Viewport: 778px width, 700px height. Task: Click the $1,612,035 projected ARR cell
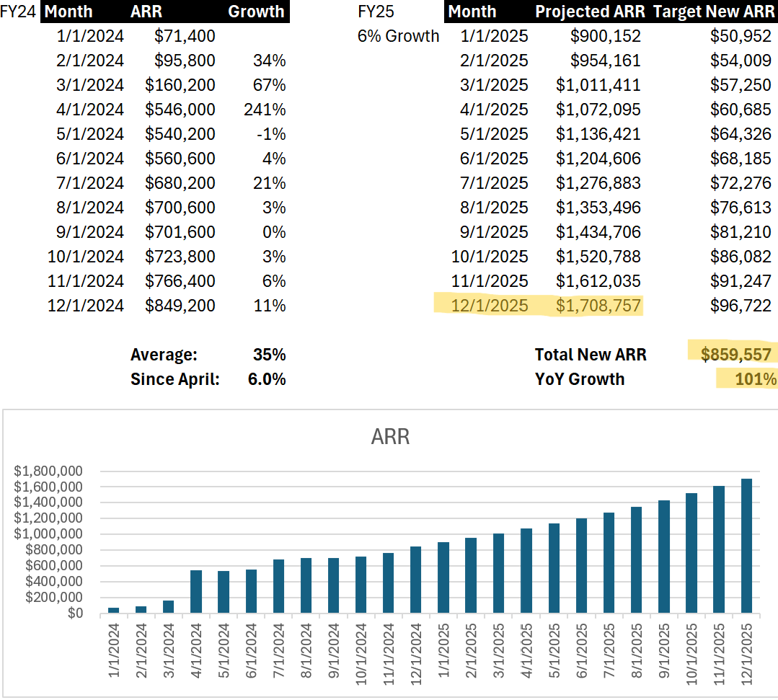(598, 281)
